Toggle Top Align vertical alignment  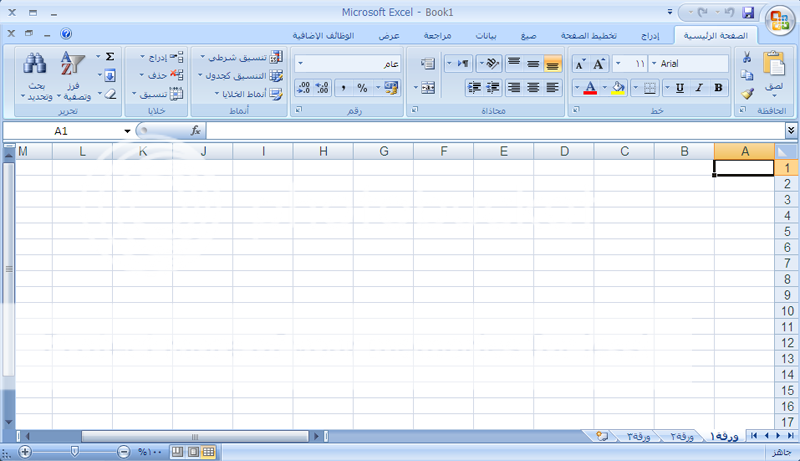point(514,63)
